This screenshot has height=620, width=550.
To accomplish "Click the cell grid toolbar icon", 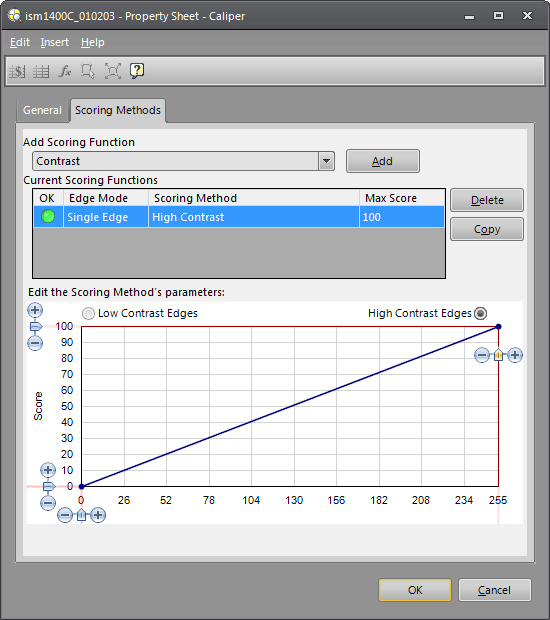I will click(x=41, y=72).
